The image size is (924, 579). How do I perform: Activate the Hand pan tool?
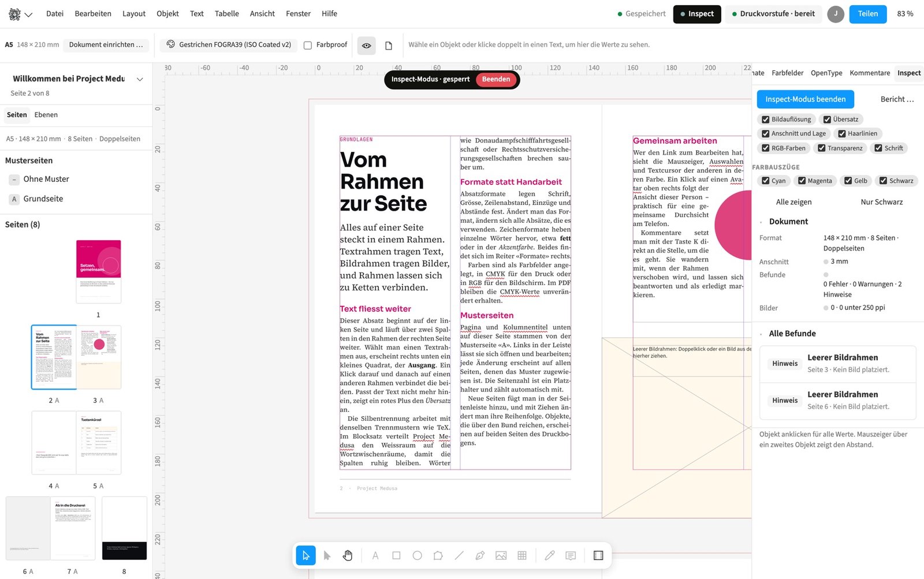(348, 555)
